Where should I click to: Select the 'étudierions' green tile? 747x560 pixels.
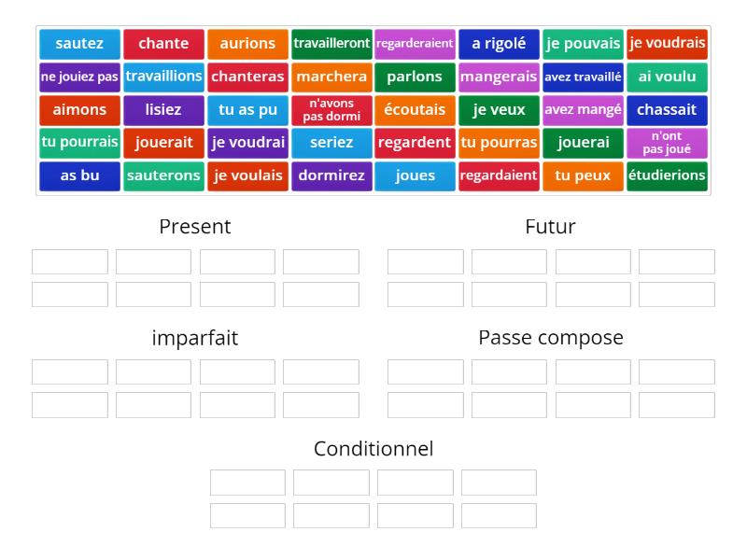pos(667,175)
